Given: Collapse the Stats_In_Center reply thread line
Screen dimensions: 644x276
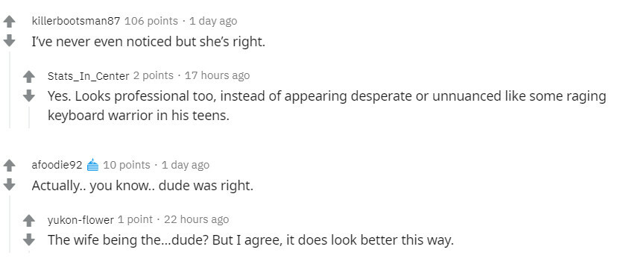Looking at the screenshot, I should pos(29,118).
